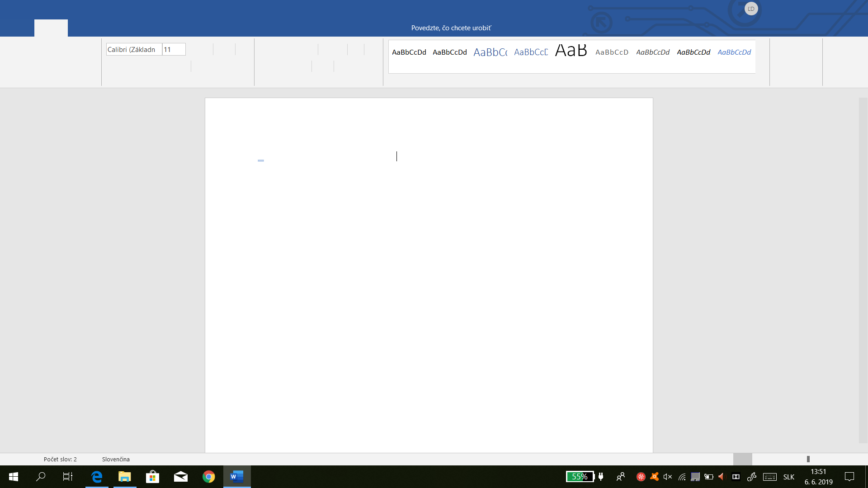Open the font size 11 box
The width and height of the screenshot is (868, 488).
(174, 49)
